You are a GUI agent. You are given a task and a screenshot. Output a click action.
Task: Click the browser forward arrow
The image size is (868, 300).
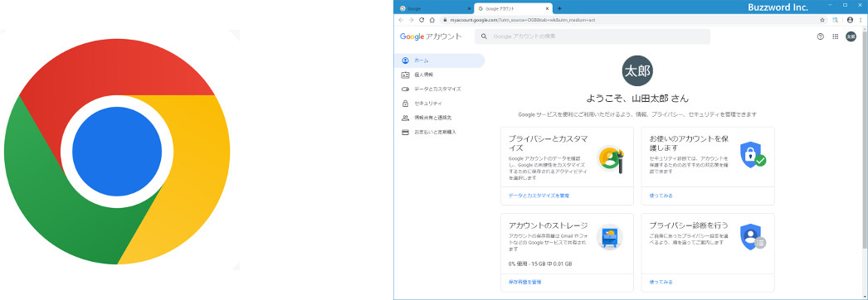[x=412, y=20]
